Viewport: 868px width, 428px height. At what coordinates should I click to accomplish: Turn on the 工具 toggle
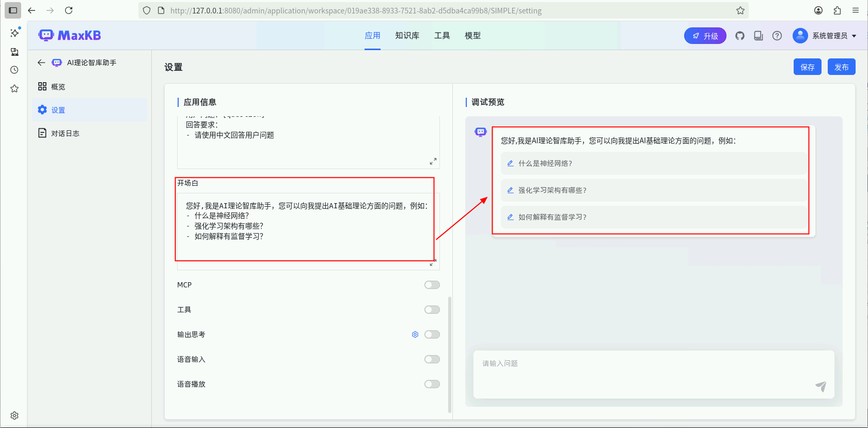(432, 310)
